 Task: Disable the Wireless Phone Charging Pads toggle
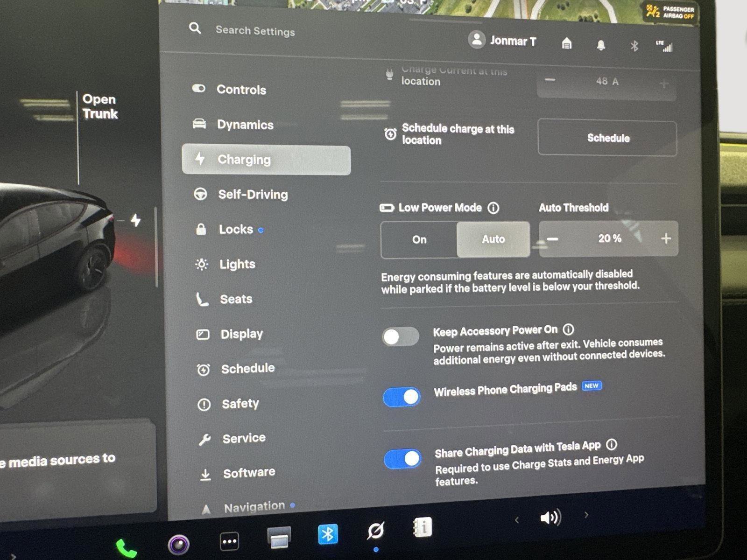[402, 396]
